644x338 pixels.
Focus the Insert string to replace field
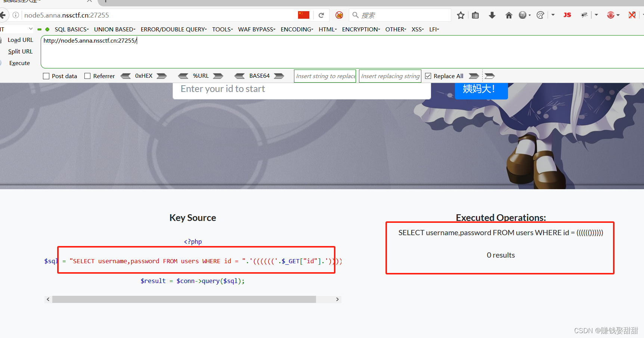pos(325,76)
